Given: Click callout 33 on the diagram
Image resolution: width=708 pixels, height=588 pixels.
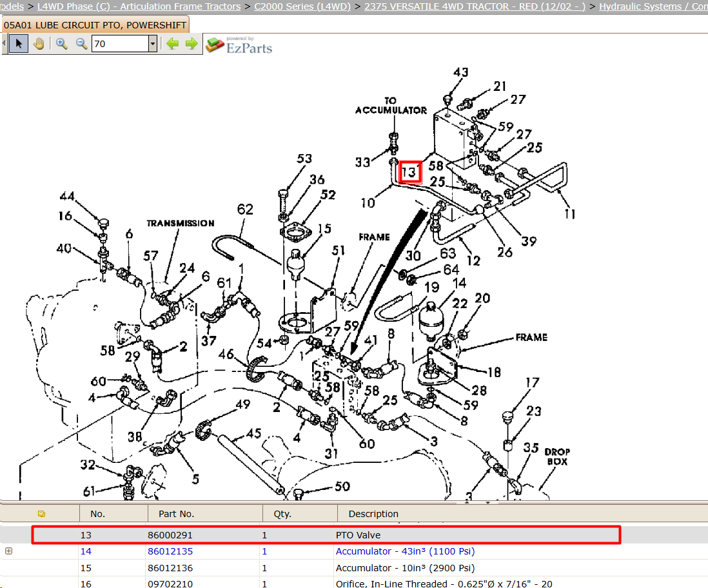Looking at the screenshot, I should pyautogui.click(x=362, y=162).
